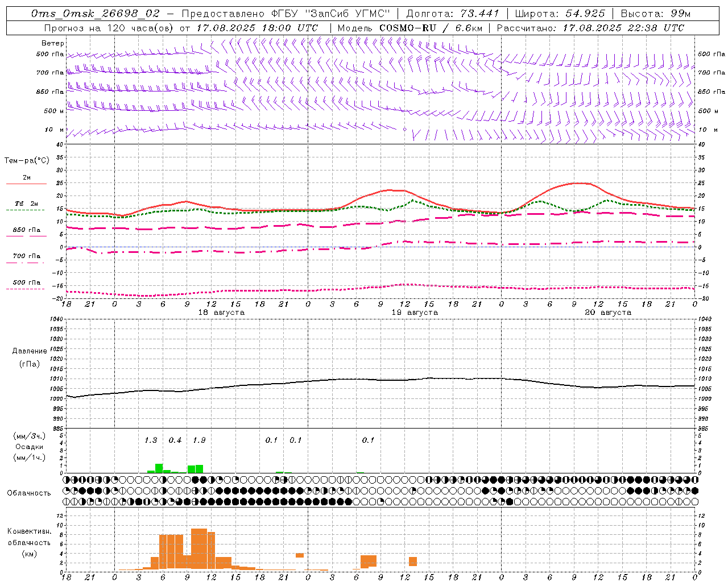Select the forecast start 17.08.2025 18:00 UTC
Screen dimensions: 728x582
(257, 28)
